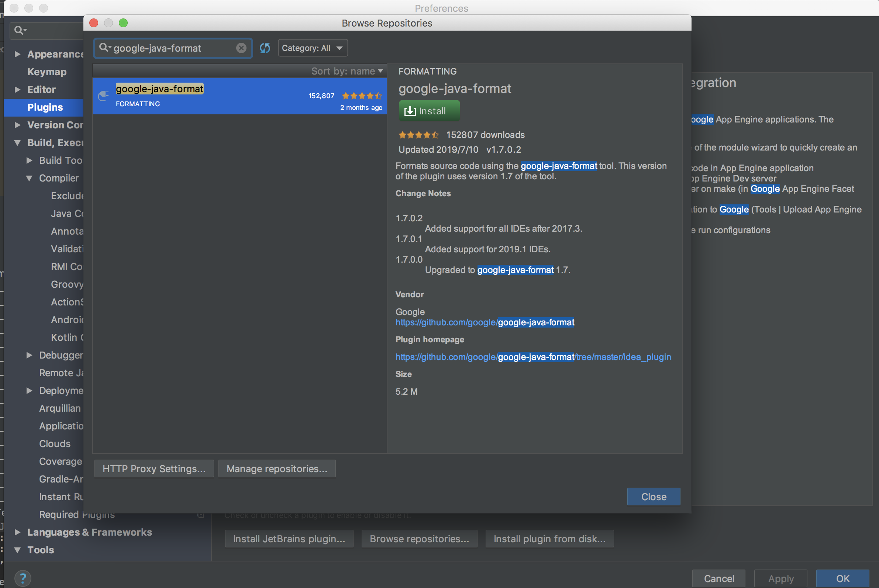Collapse the Build, Execution node
This screenshot has height=588, width=879.
coord(17,142)
